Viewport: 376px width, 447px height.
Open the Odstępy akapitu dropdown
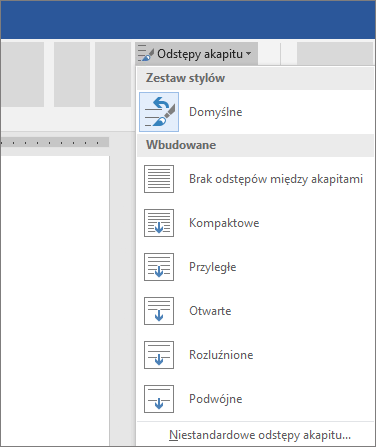coord(196,54)
